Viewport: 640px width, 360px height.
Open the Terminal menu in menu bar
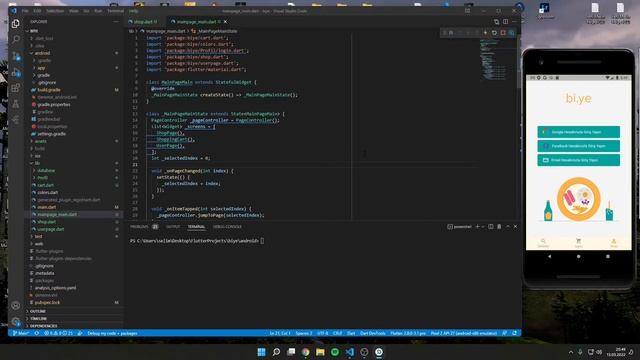[116, 11]
